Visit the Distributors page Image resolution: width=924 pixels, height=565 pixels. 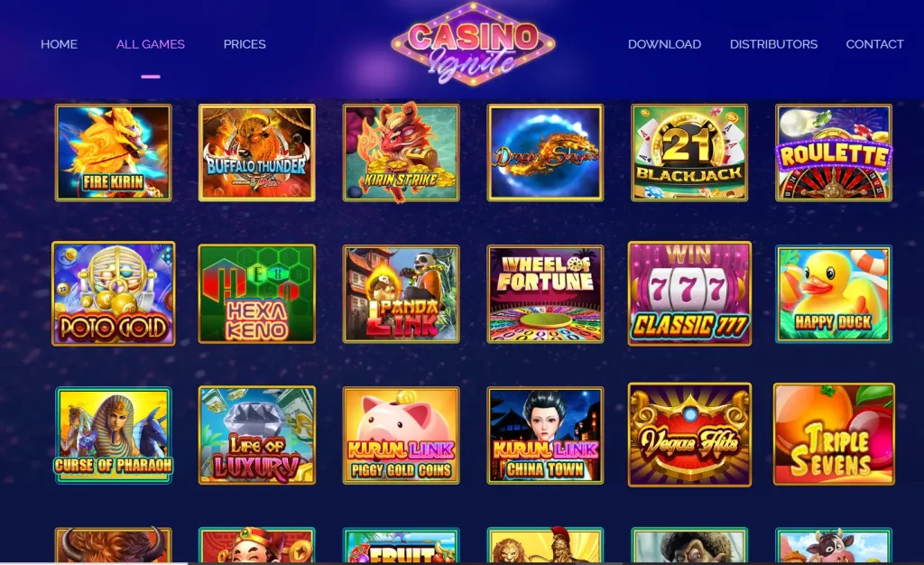(773, 44)
